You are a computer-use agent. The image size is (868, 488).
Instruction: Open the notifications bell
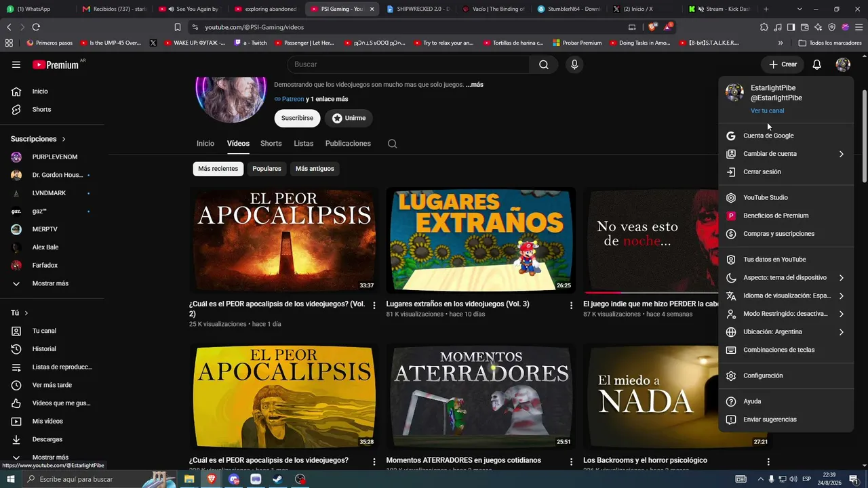pyautogui.click(x=817, y=64)
